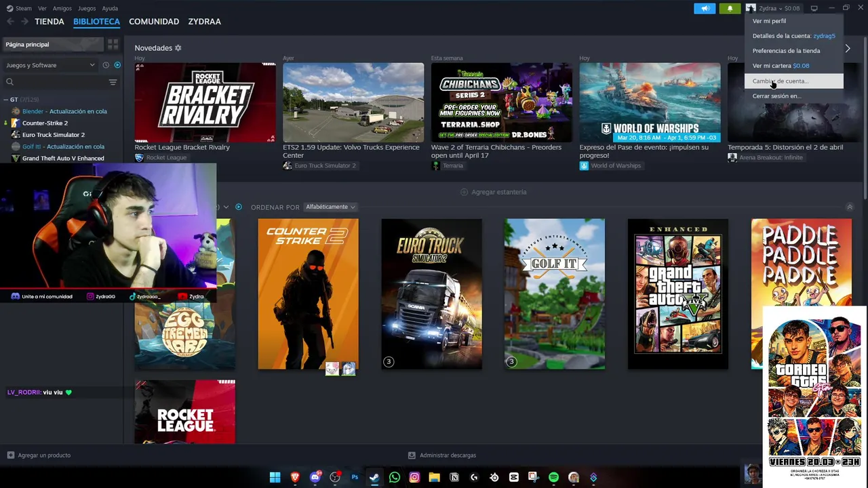868x488 pixels.
Task: Switch library to grid view icon
Action: point(113,44)
